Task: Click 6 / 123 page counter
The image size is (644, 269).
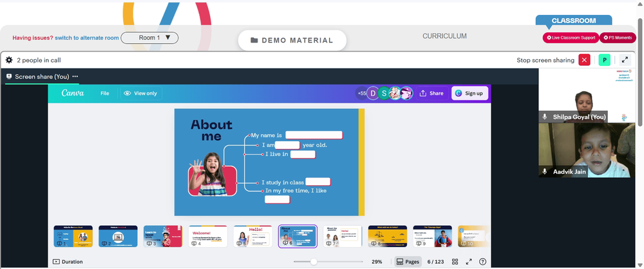Action: click(435, 262)
